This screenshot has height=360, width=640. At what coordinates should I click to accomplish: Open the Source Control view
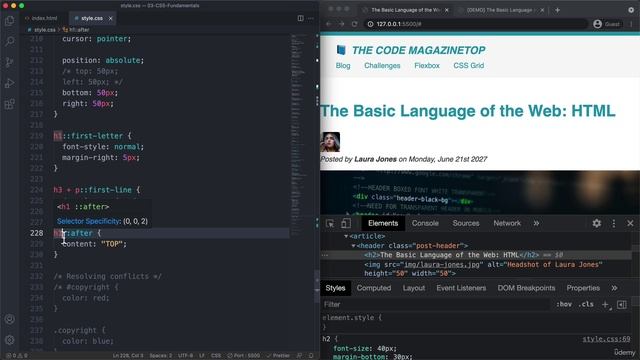(9, 62)
